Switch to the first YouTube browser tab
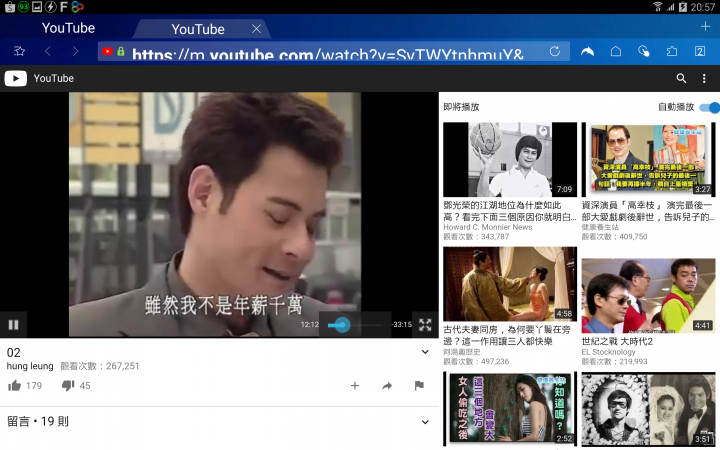This screenshot has height=450, width=720. (x=68, y=28)
